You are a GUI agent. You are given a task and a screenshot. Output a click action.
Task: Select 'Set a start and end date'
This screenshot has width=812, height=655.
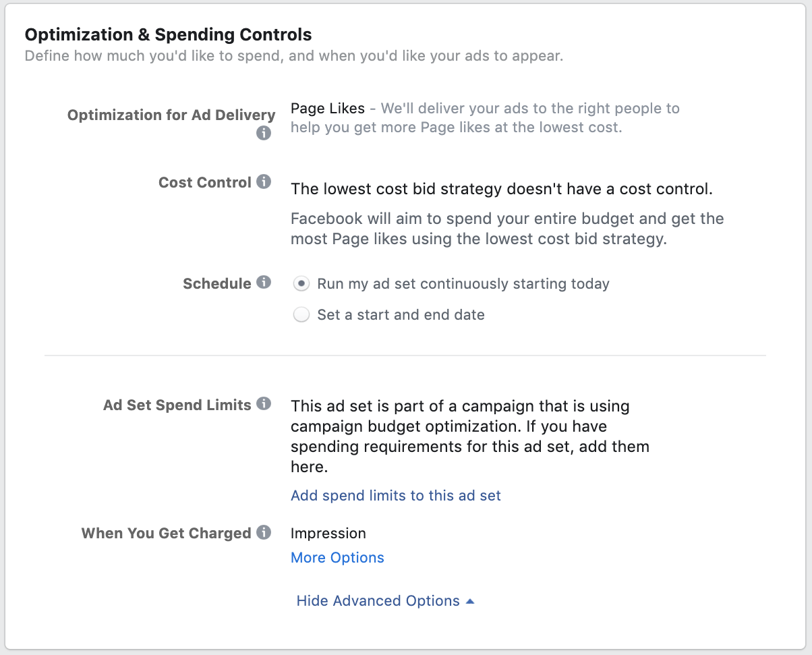301,314
